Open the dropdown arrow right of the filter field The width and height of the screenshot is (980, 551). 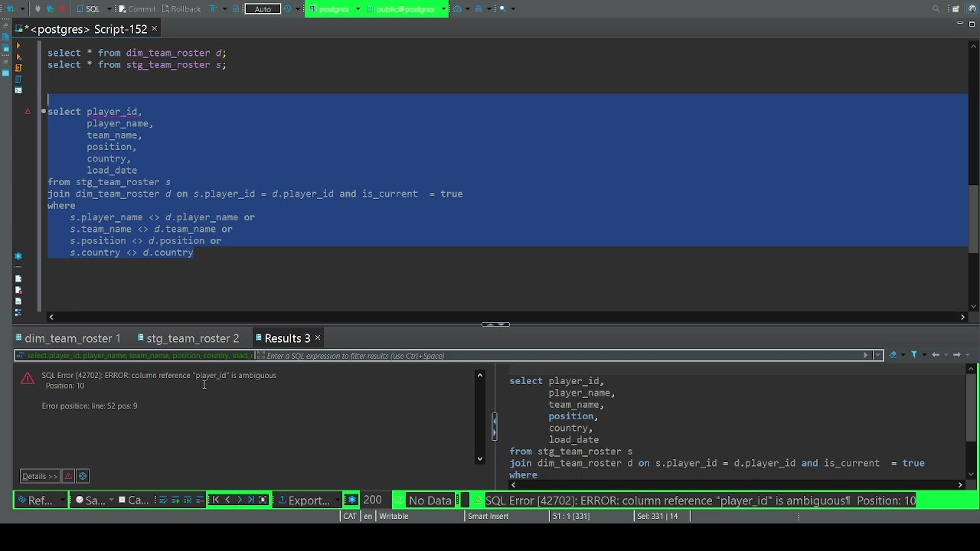coord(877,355)
